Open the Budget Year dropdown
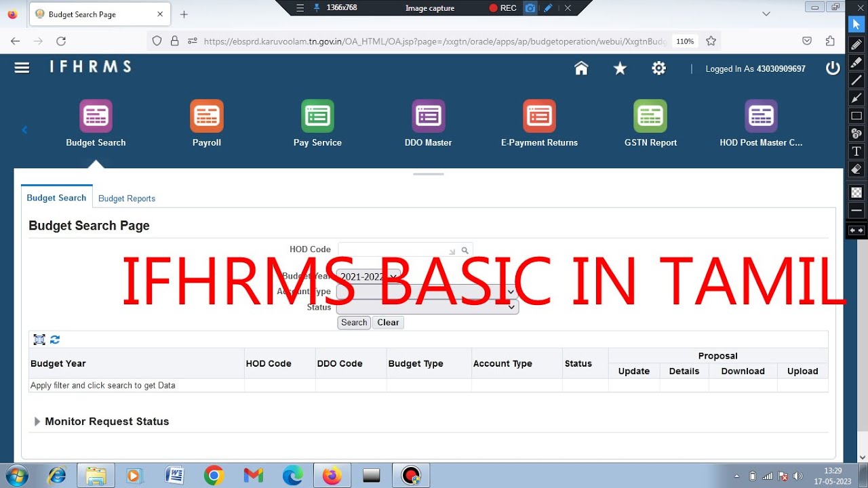The image size is (868, 488). click(369, 277)
